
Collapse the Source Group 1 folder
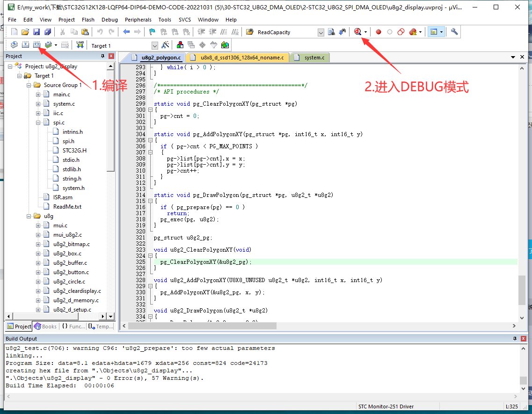tap(29, 85)
